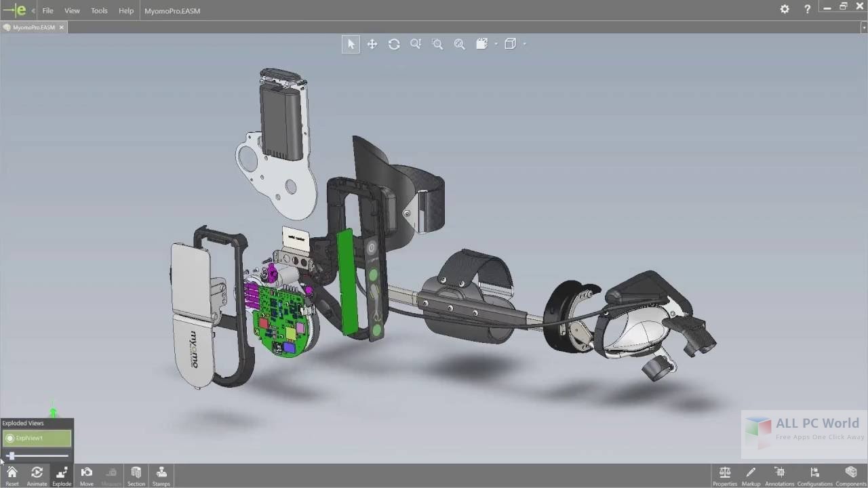Select the ExplView1 exploded view
Viewport: 868px width, 488px height.
coord(37,439)
